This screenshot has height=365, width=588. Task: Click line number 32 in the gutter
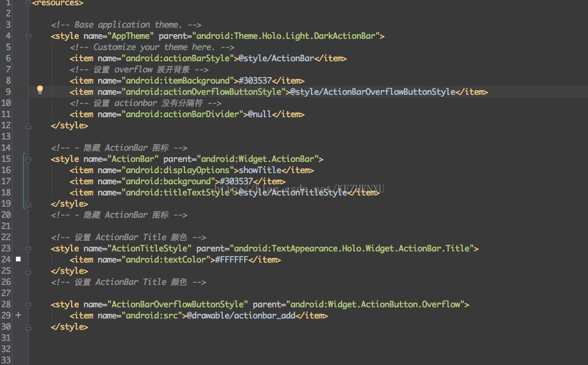coord(6,349)
